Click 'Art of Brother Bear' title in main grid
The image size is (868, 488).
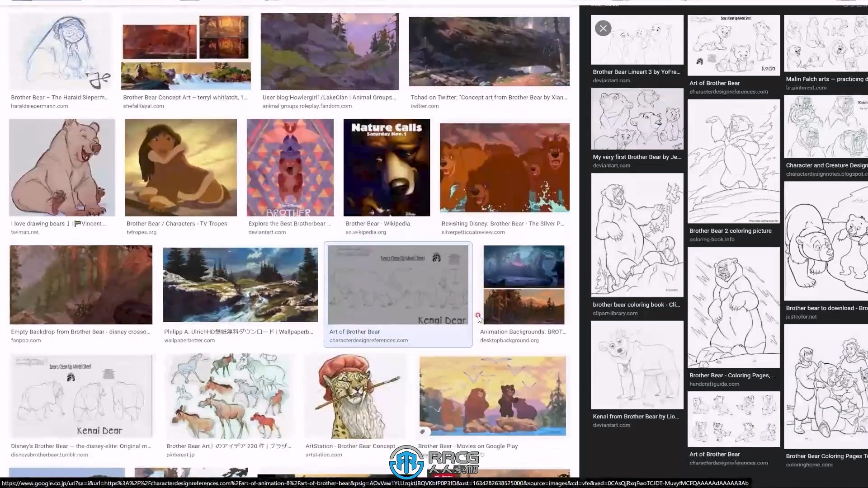(x=354, y=332)
